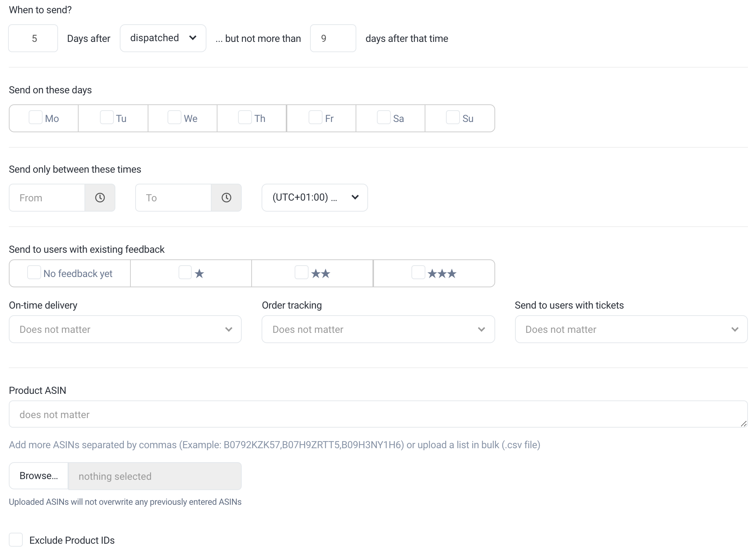
Task: Click the days-after field showing 5
Action: tap(33, 38)
